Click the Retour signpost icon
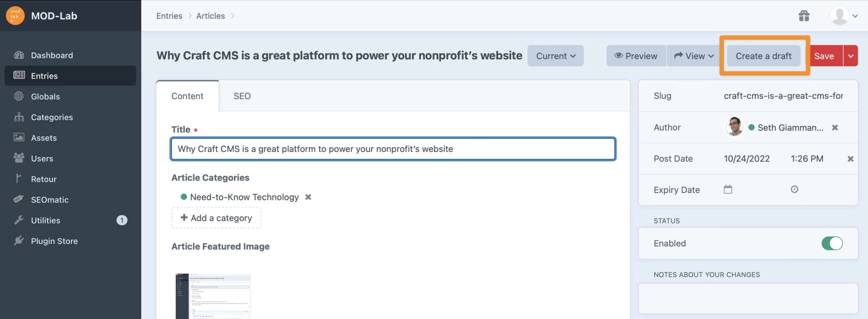The image size is (868, 319). click(19, 178)
